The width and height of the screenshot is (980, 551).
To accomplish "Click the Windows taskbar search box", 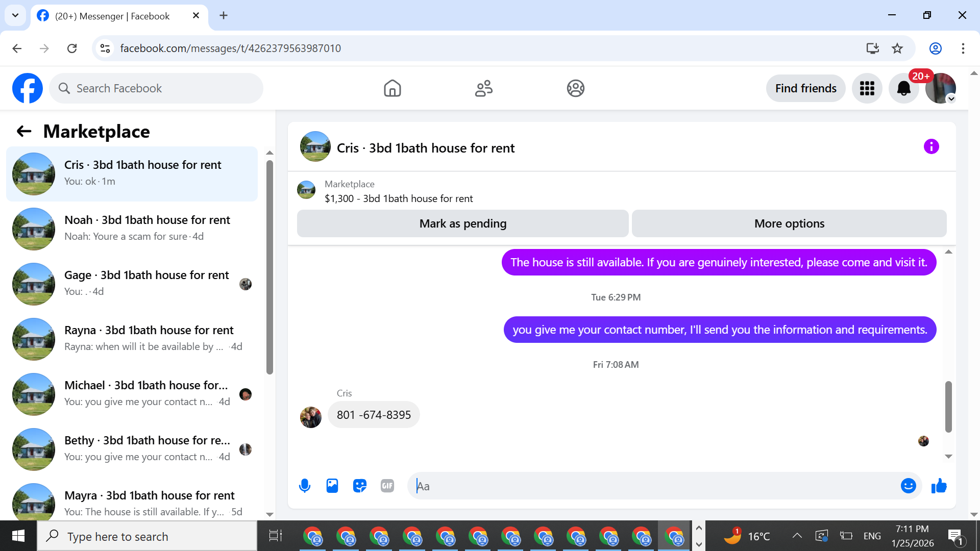I will (147, 536).
